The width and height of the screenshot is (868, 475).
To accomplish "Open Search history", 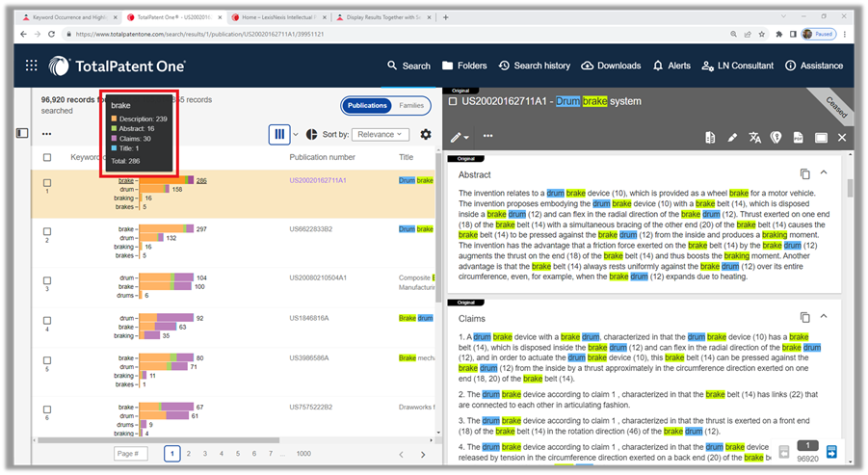I will (535, 66).
